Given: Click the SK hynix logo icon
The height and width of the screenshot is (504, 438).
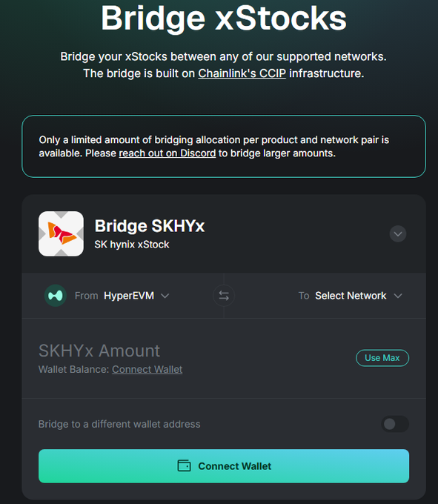Looking at the screenshot, I should [x=61, y=233].
